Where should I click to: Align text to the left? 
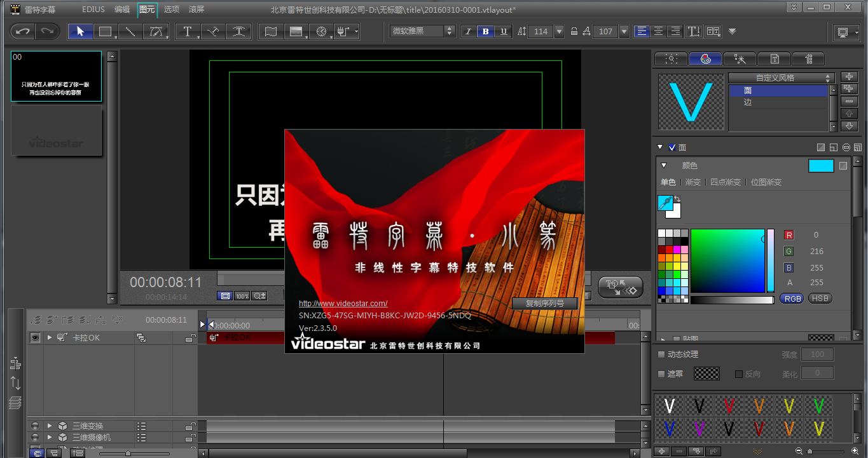point(642,31)
